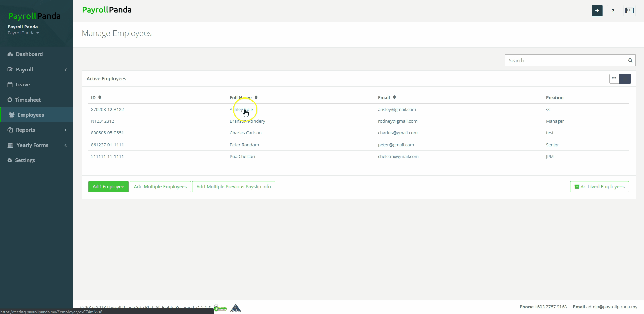The height and width of the screenshot is (314, 644).
Task: Open Pua Chelson employee profile
Action: tap(242, 157)
